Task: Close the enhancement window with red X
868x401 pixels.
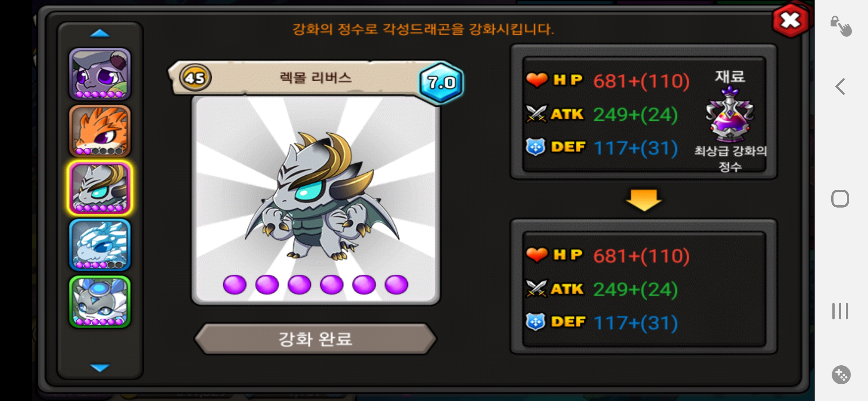Action: pos(790,20)
